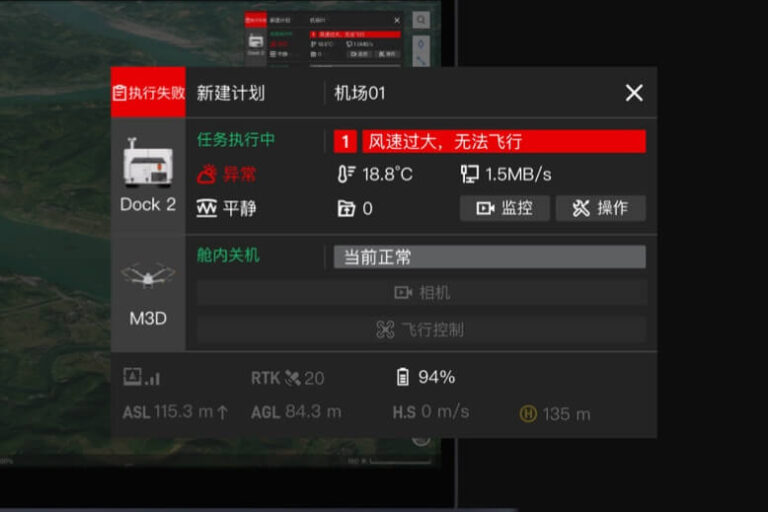768x512 pixels.
Task: Click the Dock 2 device image
Action: 148,163
